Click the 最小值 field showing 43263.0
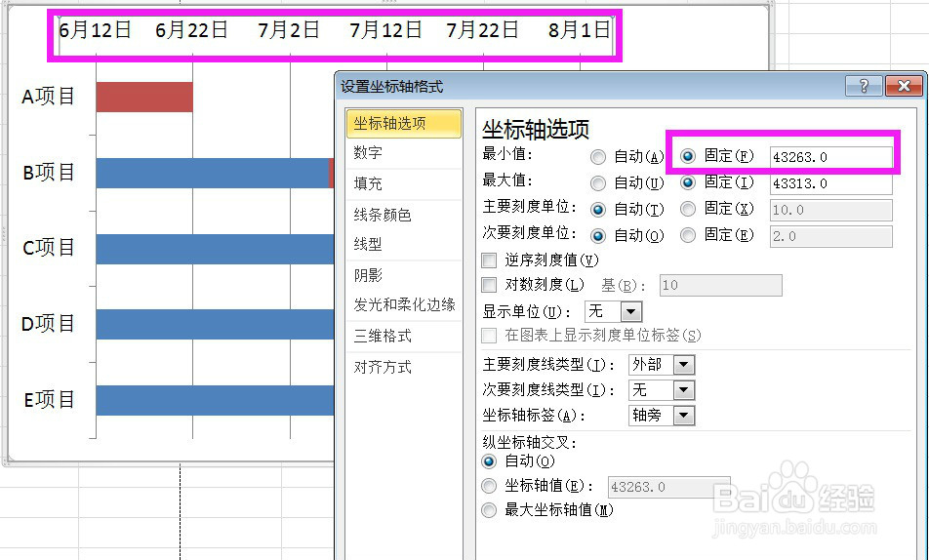929x560 pixels. [x=831, y=157]
